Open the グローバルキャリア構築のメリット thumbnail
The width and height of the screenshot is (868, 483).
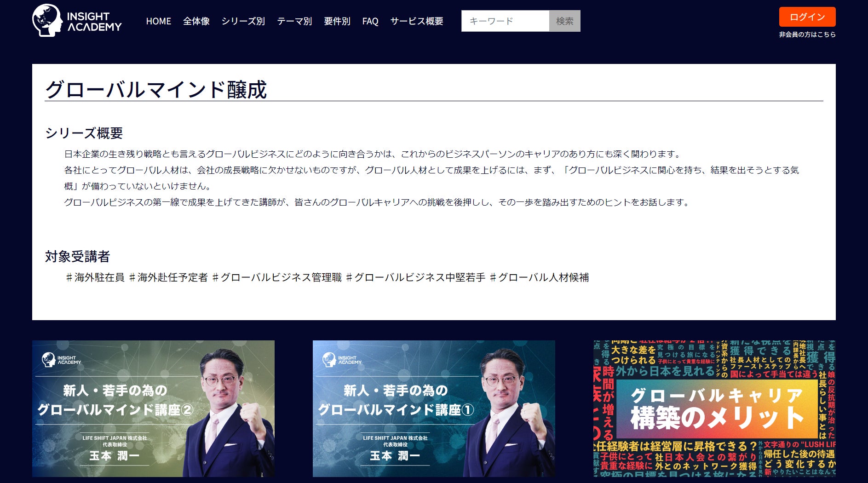pyautogui.click(x=714, y=408)
